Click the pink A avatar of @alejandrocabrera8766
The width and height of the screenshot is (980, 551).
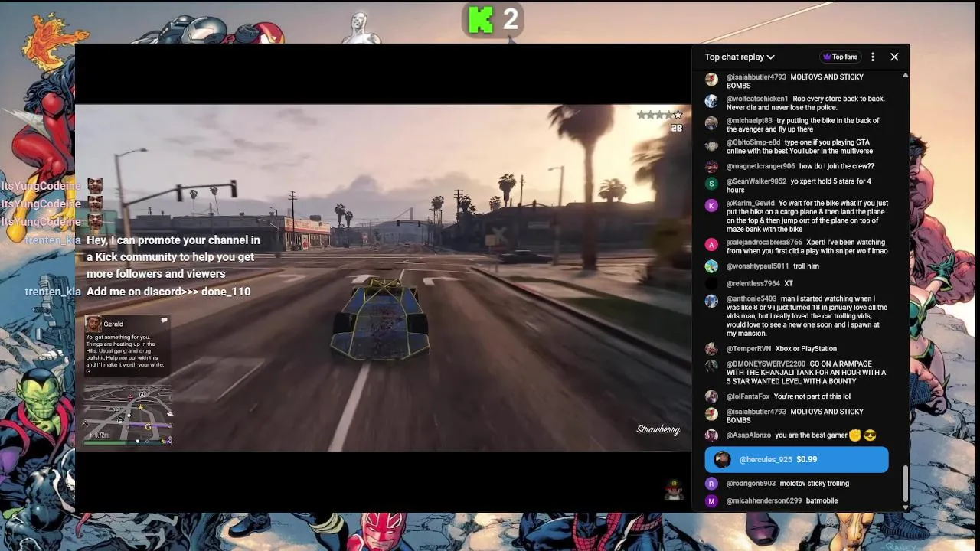(711, 245)
